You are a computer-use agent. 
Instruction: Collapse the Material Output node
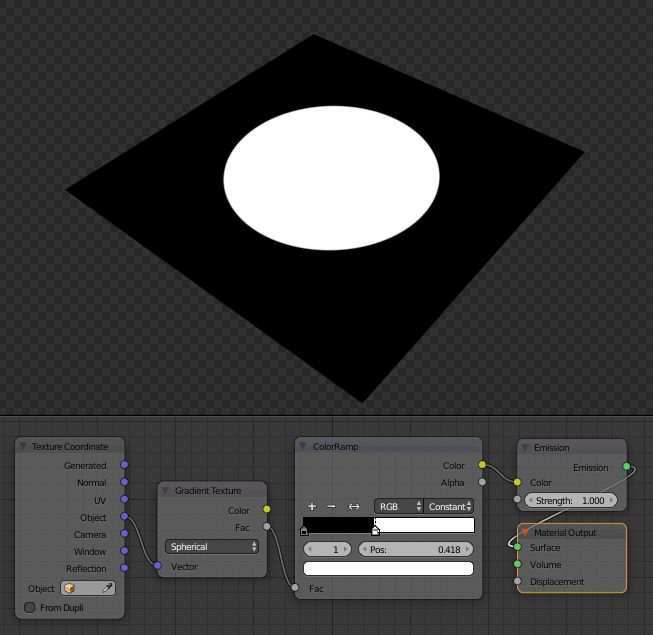[x=525, y=532]
